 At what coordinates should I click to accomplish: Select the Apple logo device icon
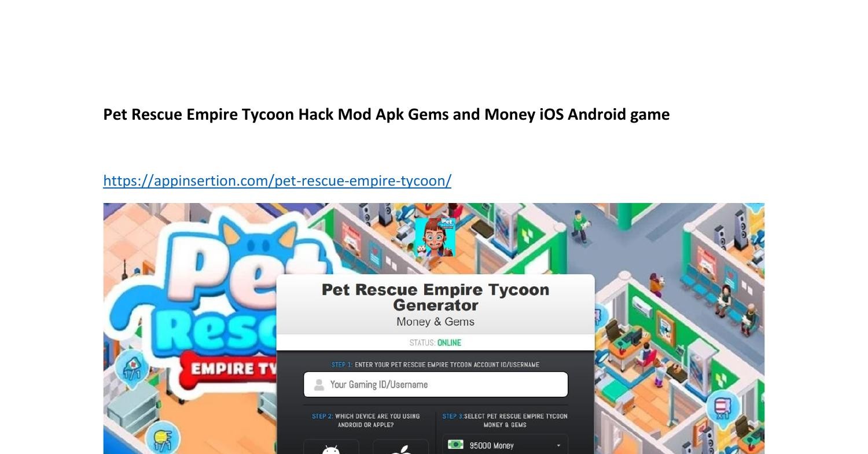click(400, 449)
